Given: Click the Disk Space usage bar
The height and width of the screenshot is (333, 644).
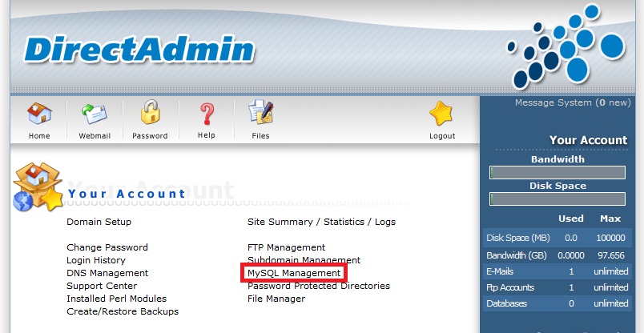Looking at the screenshot, I should (x=557, y=199).
